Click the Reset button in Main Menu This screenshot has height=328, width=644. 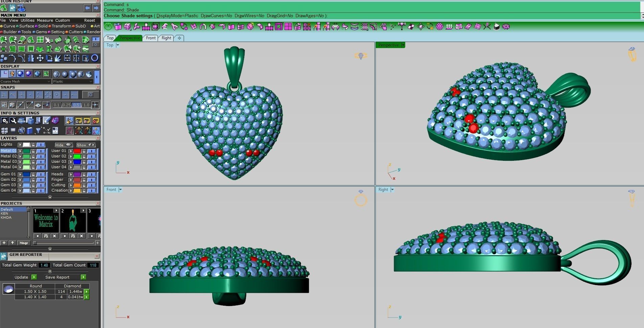[x=90, y=20]
